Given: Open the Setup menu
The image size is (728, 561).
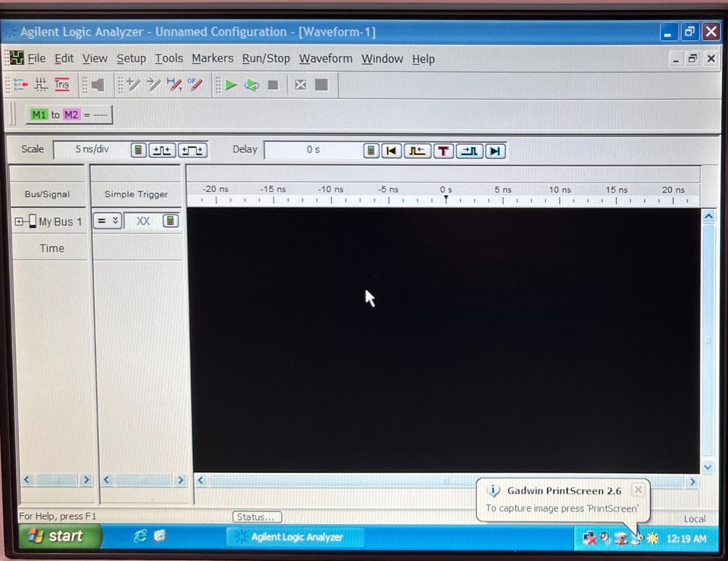Looking at the screenshot, I should click(x=131, y=58).
